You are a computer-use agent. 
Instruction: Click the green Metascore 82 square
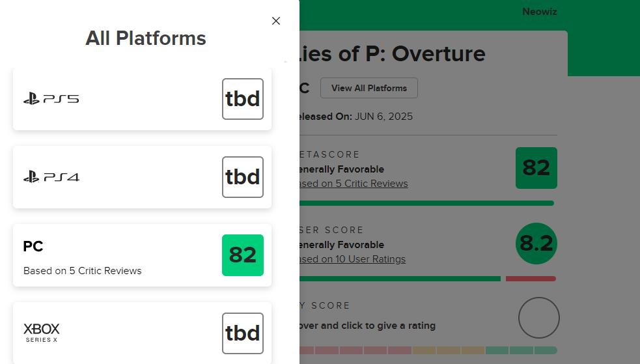coord(536,168)
